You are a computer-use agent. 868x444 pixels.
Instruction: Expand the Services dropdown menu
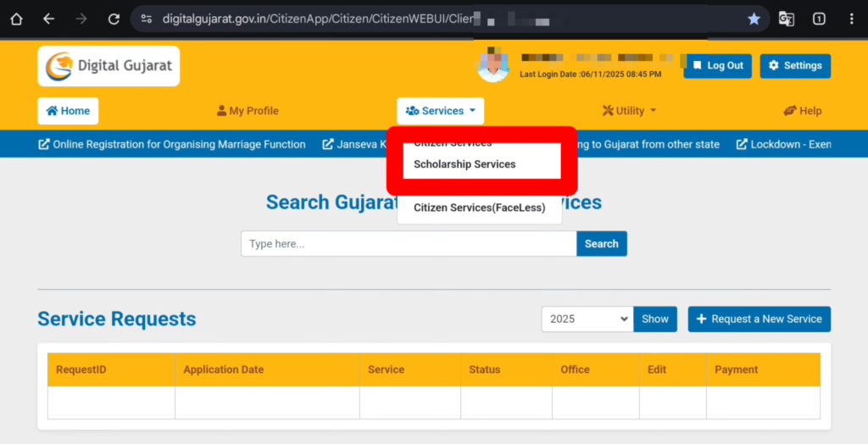[x=440, y=111]
